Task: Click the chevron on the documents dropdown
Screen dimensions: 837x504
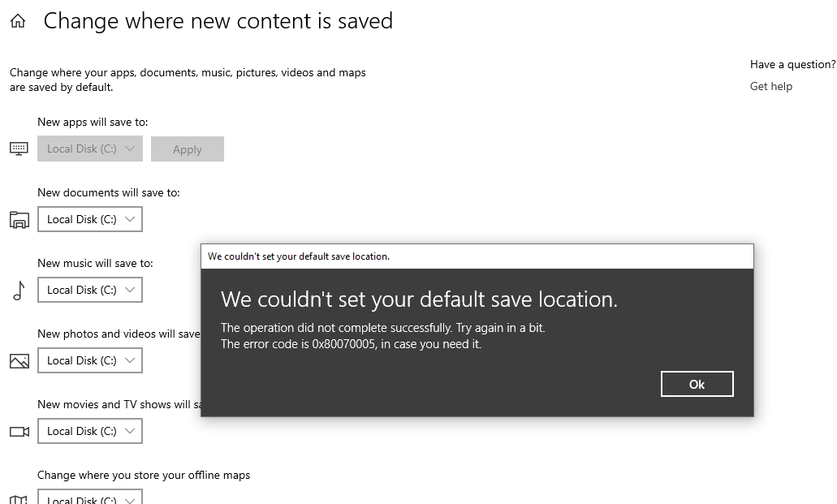Action: pos(130,219)
